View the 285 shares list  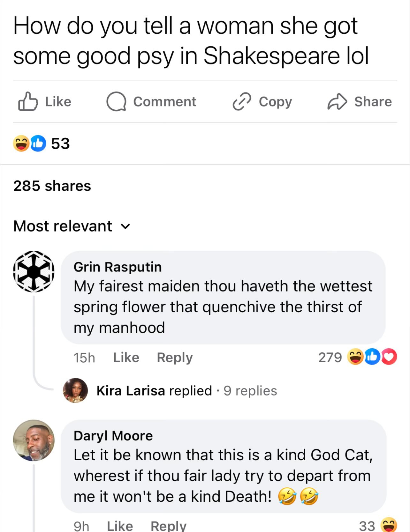[52, 186]
